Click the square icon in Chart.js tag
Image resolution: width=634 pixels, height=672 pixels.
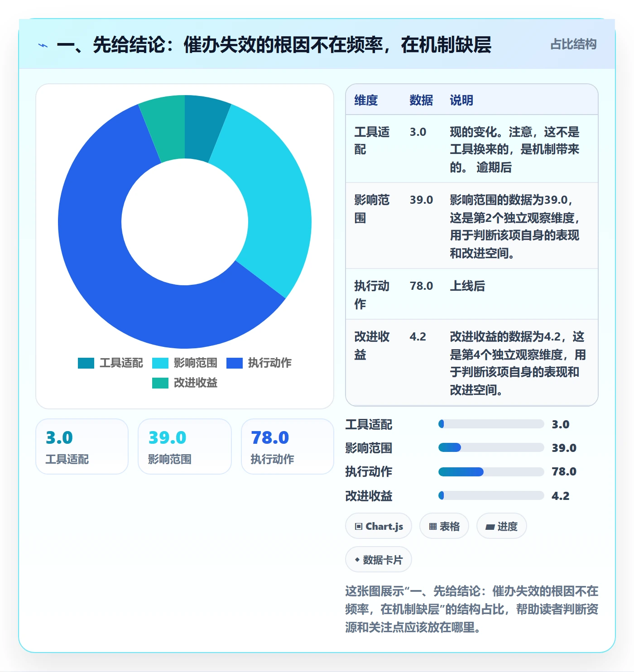coord(359,527)
